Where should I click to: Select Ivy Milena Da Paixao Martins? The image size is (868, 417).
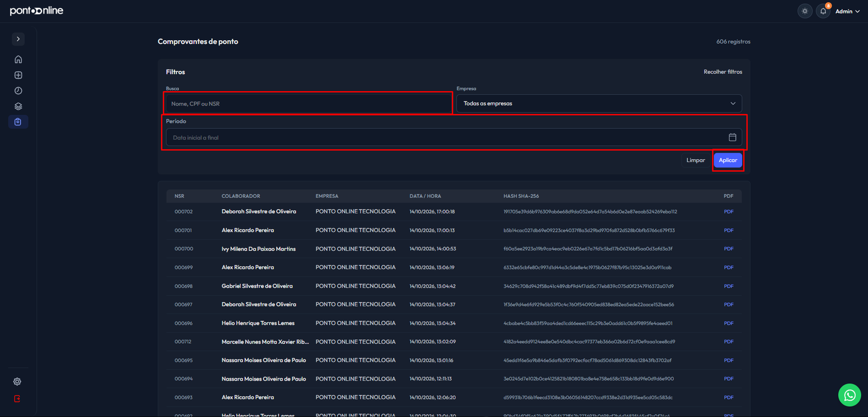click(258, 249)
